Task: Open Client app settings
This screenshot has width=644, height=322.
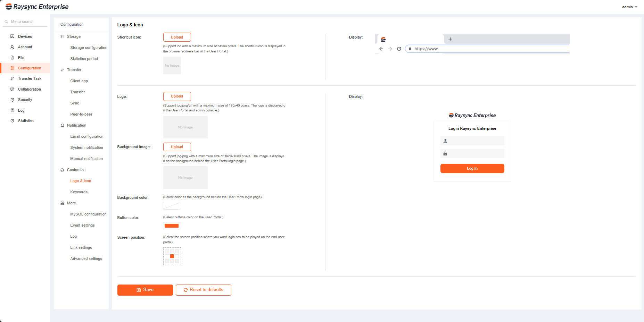Action: (x=79, y=81)
